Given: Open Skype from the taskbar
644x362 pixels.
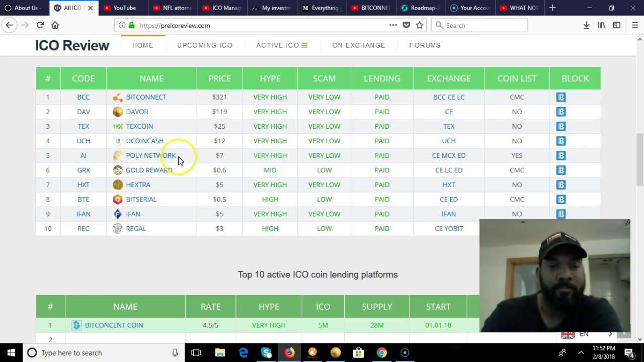Looking at the screenshot, I should click(266, 353).
